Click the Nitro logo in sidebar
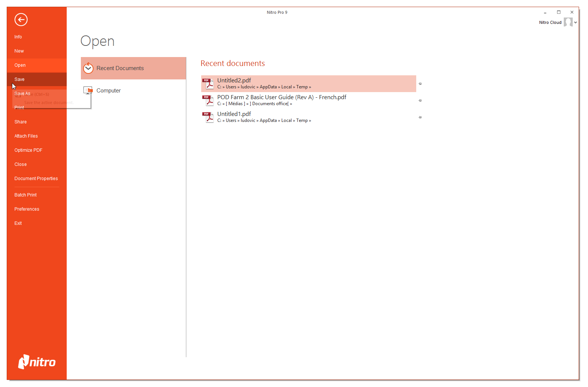This screenshot has height=387, width=588. [37, 362]
